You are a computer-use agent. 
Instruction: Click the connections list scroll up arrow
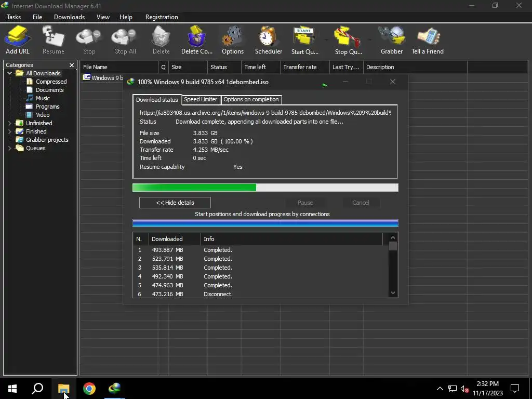point(393,237)
